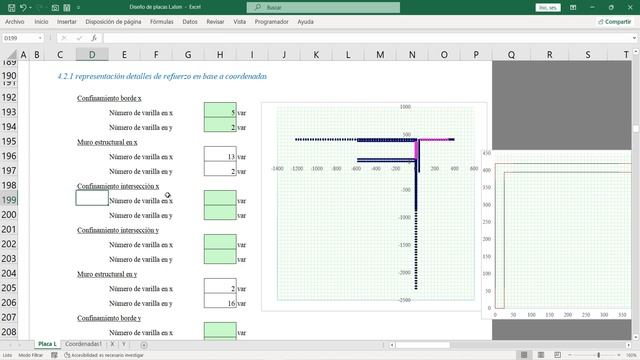
Task: Add a new sheet with plus icon
Action: (x=144, y=345)
